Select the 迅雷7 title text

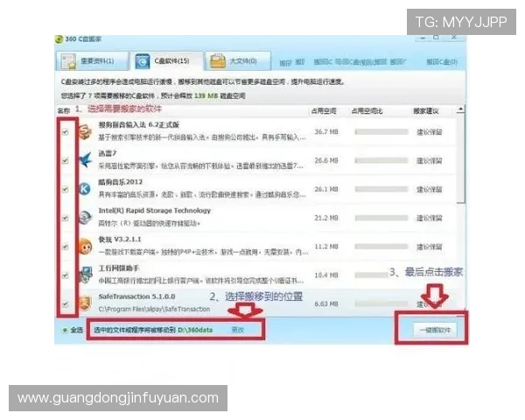click(107, 153)
